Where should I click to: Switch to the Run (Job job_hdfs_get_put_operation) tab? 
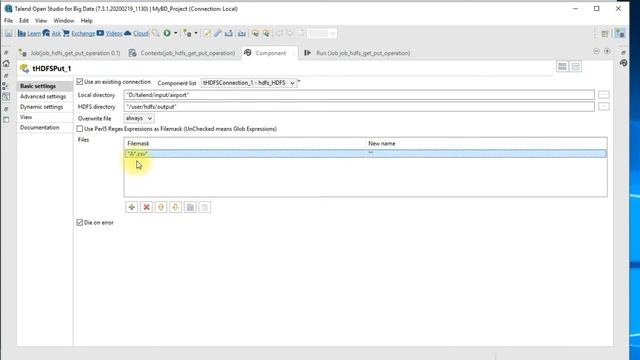tap(358, 53)
